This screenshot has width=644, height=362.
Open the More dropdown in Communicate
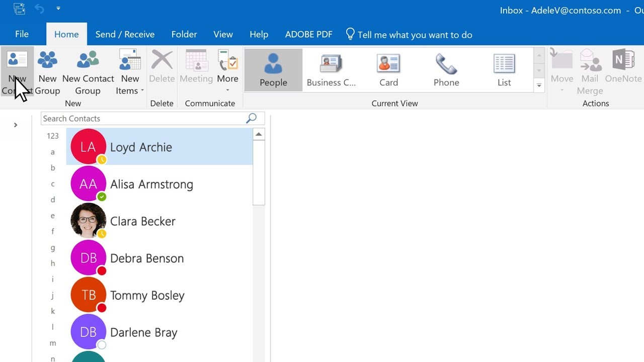pyautogui.click(x=227, y=71)
